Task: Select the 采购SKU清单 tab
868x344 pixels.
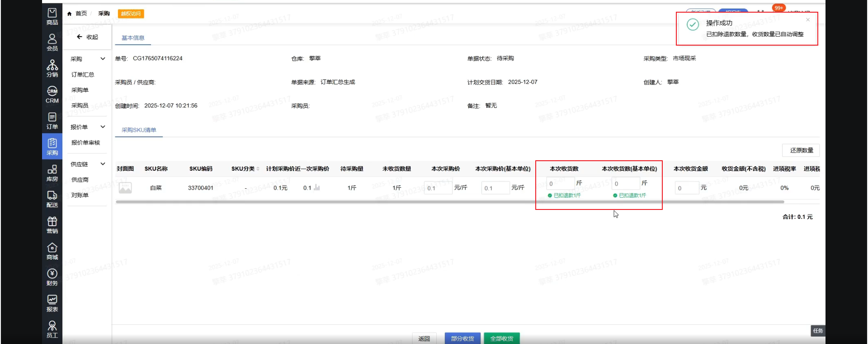Action: (139, 130)
